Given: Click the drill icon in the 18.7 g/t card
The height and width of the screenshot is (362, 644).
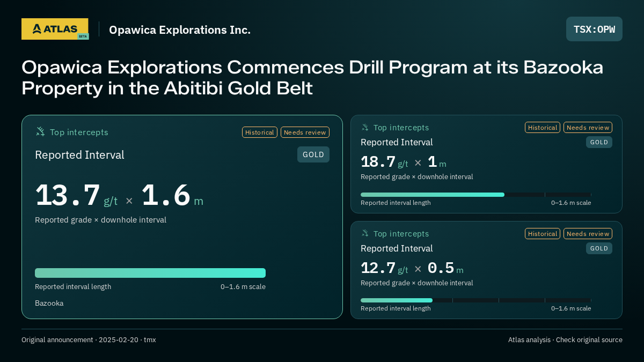Looking at the screenshot, I should 365,128.
